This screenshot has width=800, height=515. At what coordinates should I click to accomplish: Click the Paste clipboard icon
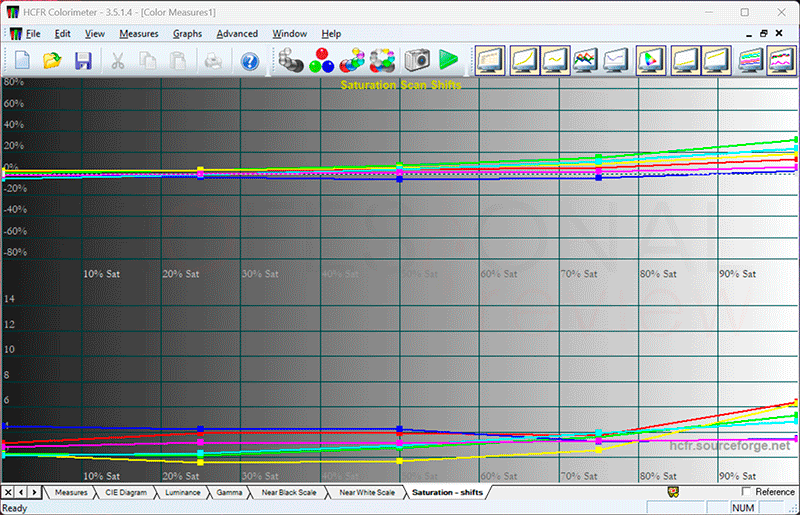178,61
